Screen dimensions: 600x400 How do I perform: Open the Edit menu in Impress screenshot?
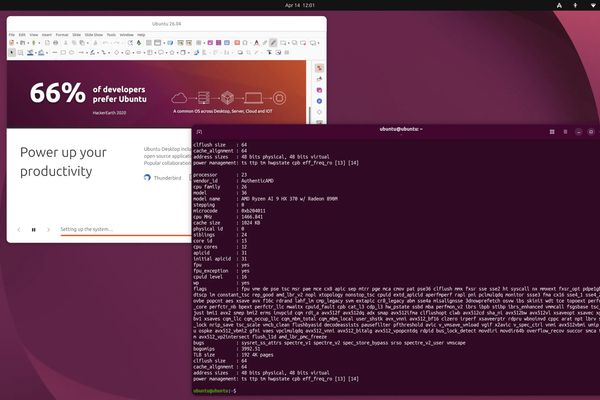(22, 35)
